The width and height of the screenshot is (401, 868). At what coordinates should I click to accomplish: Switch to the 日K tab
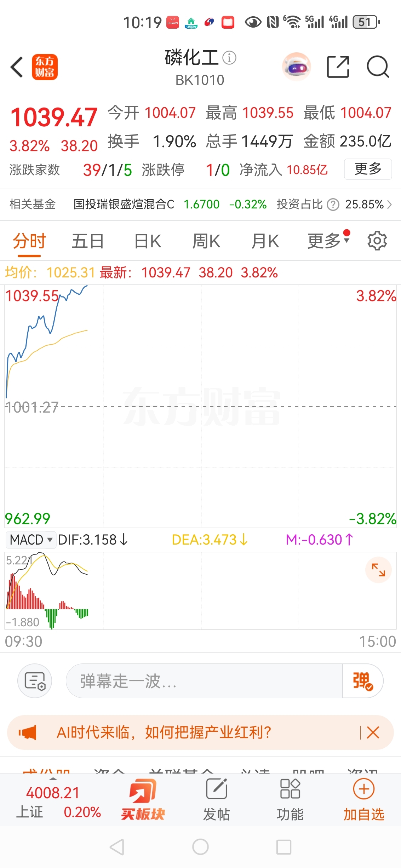point(148,241)
